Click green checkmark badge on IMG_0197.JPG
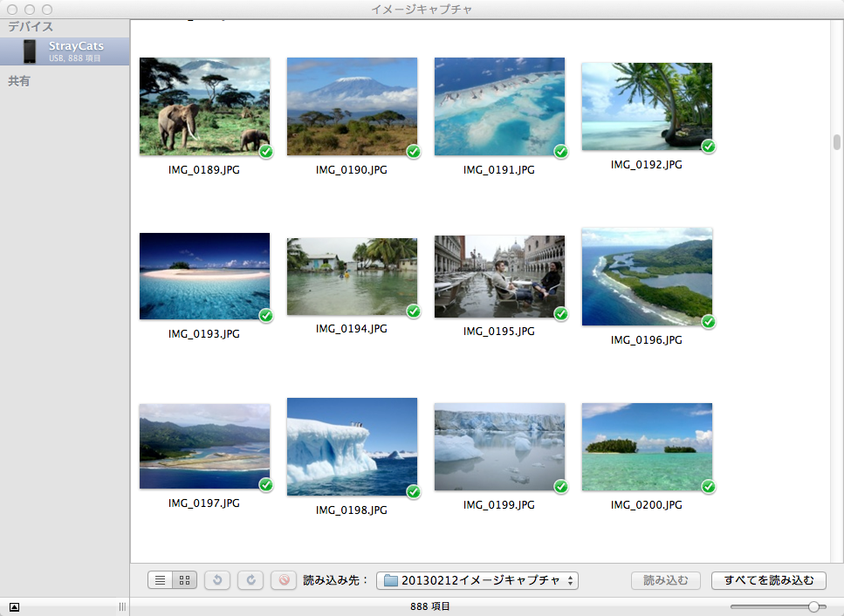The image size is (844, 616). pyautogui.click(x=266, y=485)
